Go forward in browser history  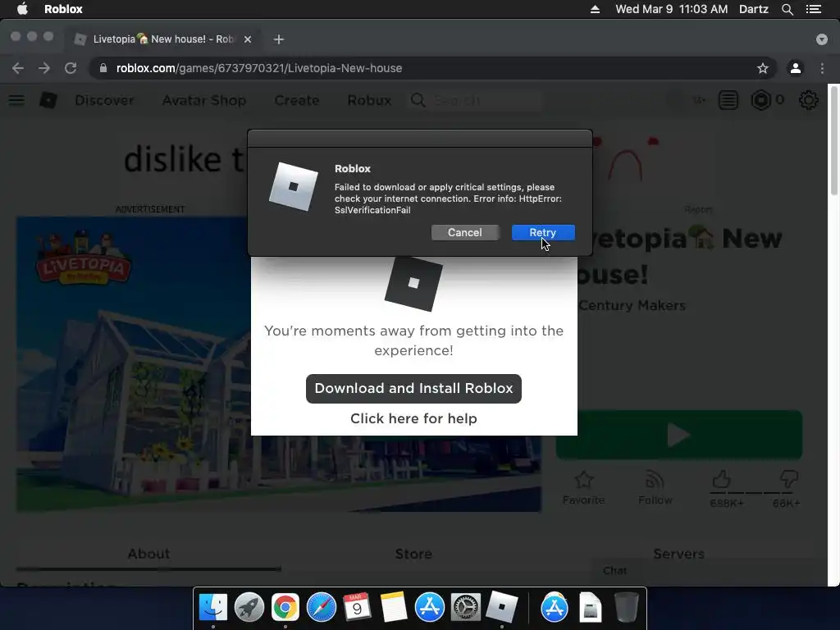point(44,68)
